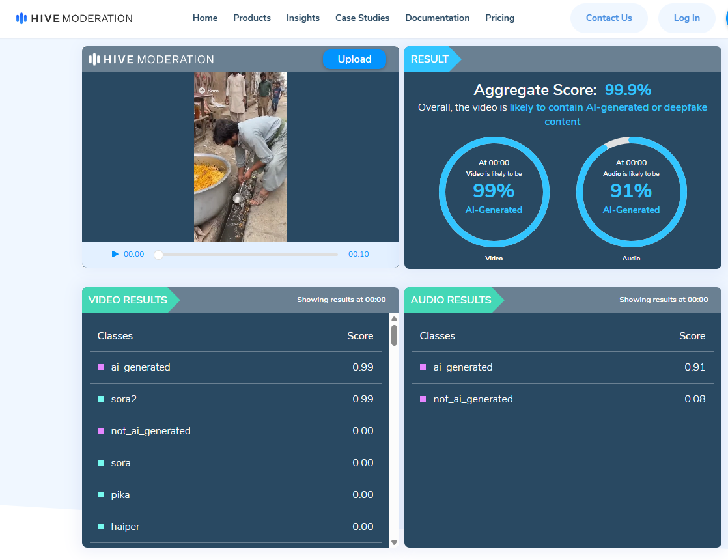Click the video preview thumbnail
The image size is (728, 560).
(240, 157)
